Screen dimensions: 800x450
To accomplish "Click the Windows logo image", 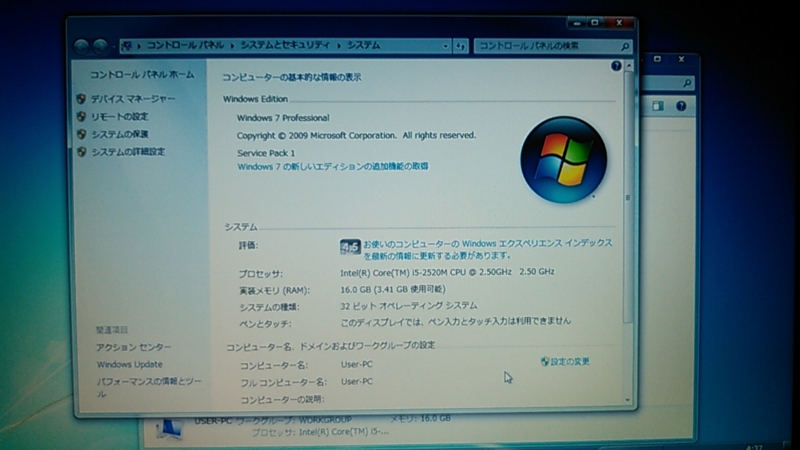I will [x=563, y=160].
